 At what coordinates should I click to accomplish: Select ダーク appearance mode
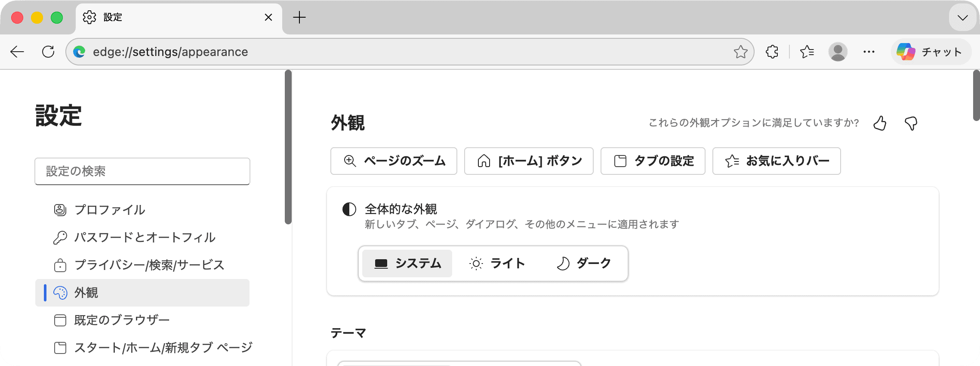(584, 263)
